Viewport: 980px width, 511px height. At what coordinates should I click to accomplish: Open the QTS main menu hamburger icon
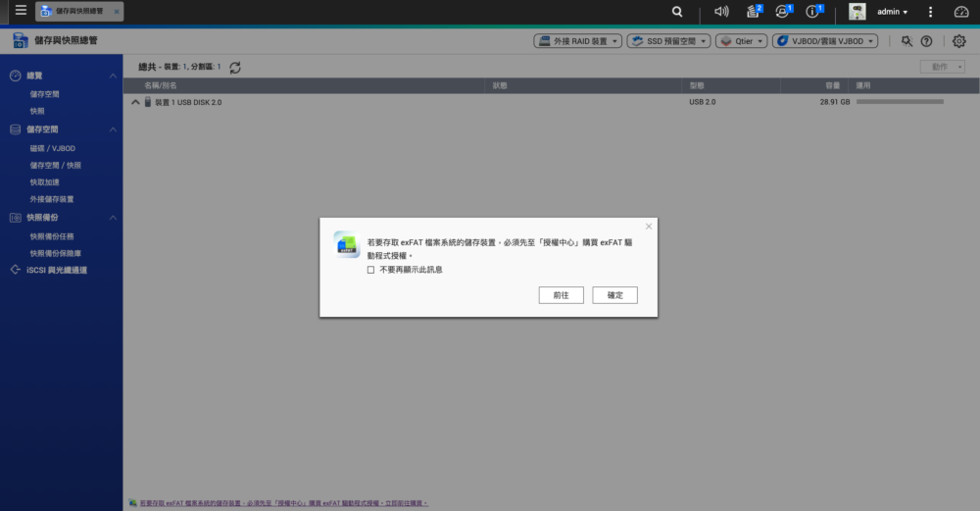click(x=21, y=10)
